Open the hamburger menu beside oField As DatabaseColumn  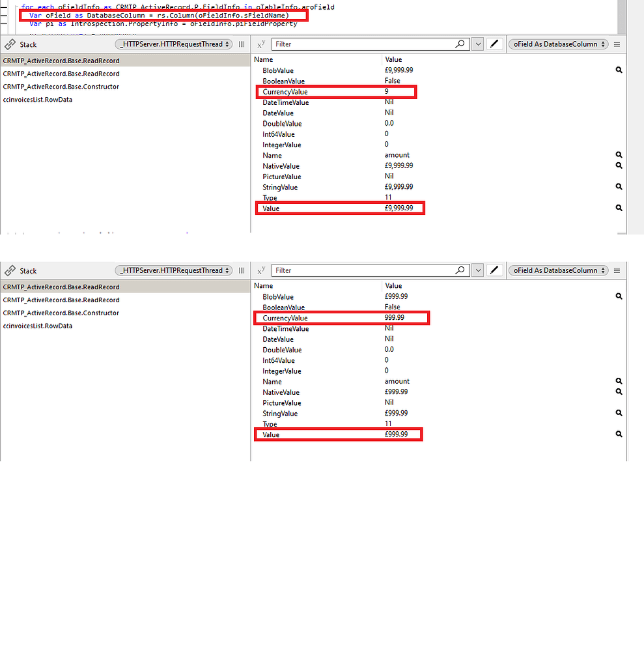[x=616, y=44]
